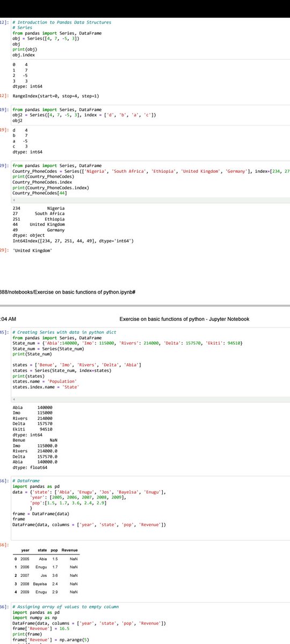The width and height of the screenshot is (290, 644).
Task: Click the states list line starting with 'Benue'
Action: pos(77,365)
